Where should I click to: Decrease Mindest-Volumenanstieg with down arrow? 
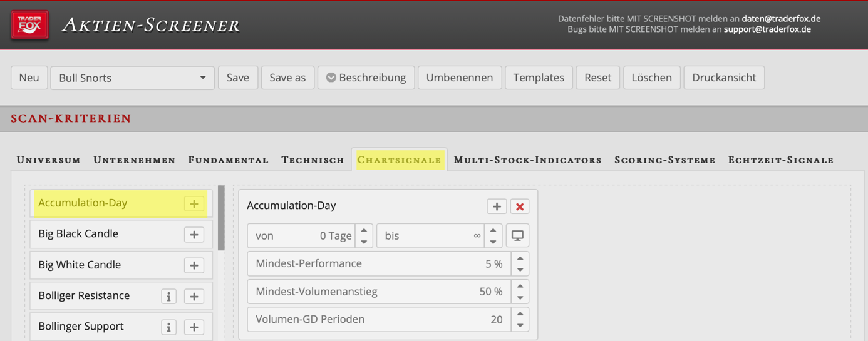[x=520, y=298]
